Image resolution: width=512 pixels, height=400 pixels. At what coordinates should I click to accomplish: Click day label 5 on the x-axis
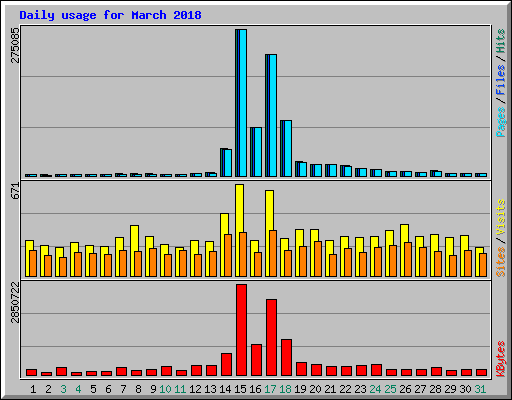point(93,389)
